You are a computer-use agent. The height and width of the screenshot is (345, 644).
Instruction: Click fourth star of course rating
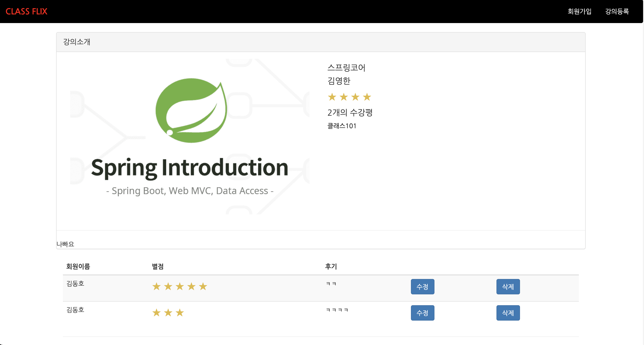[x=367, y=97]
